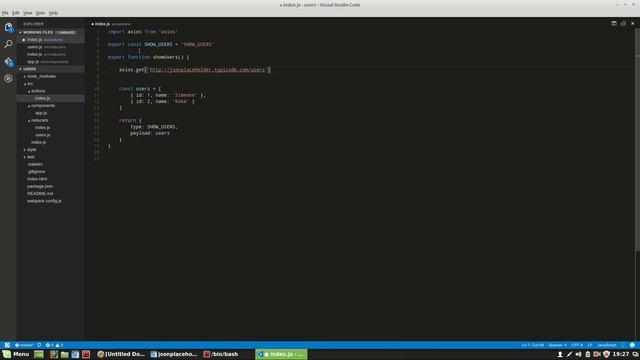The width and height of the screenshot is (640, 360).
Task: Click the user icon in system tray
Action: tap(560, 354)
